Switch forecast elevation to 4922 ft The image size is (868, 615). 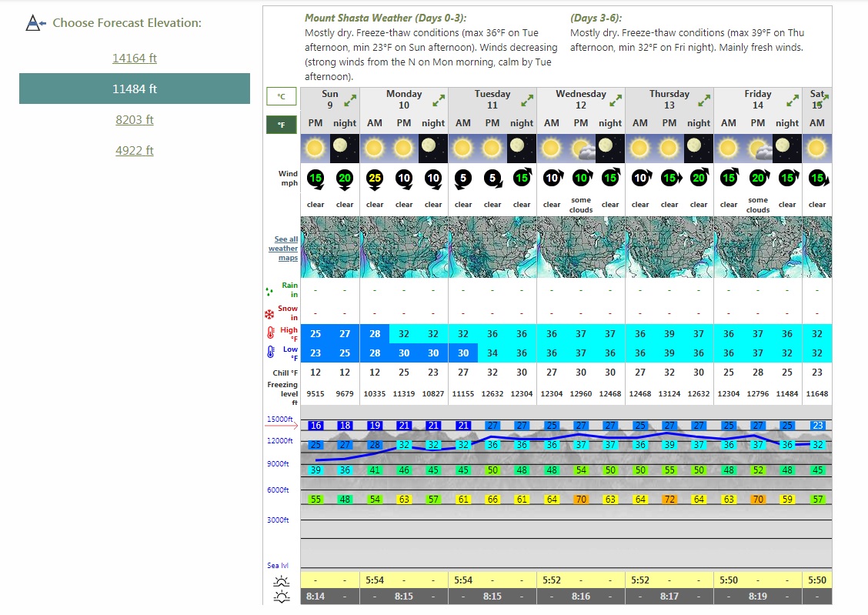click(x=135, y=151)
